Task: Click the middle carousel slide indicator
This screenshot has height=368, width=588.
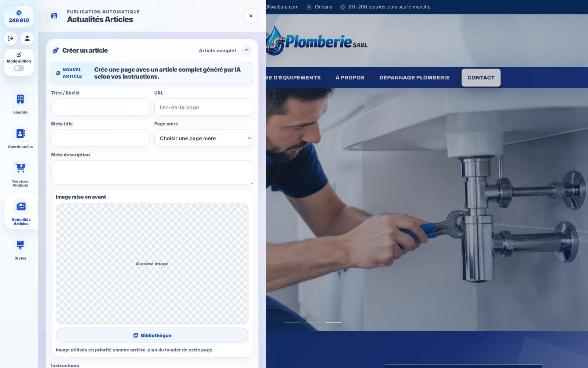Action: click(x=313, y=322)
